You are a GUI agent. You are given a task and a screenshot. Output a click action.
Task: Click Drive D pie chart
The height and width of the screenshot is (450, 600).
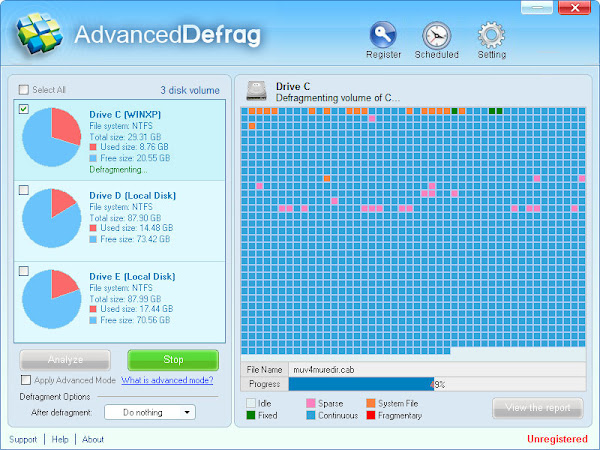point(51,218)
